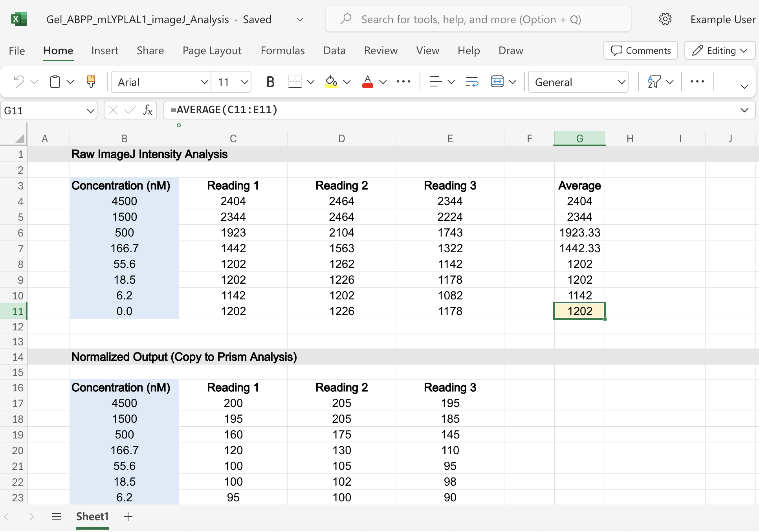Switch to the Data ribbon tab

pos(334,50)
